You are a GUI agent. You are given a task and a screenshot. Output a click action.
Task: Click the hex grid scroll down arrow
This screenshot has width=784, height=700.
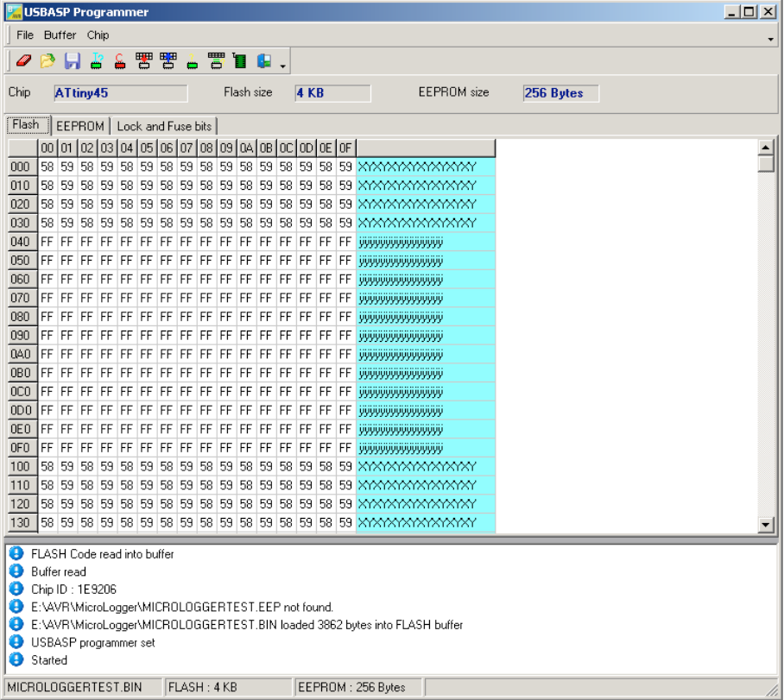[x=766, y=525]
